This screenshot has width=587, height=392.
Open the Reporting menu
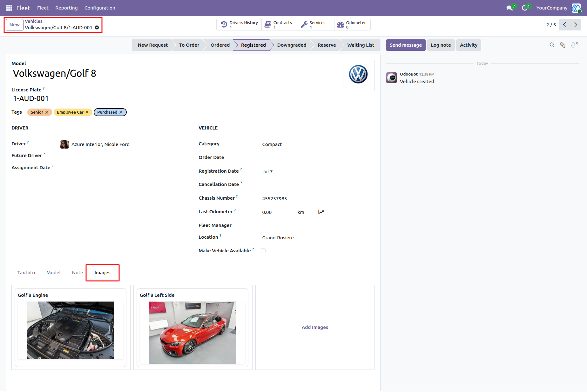(x=66, y=8)
